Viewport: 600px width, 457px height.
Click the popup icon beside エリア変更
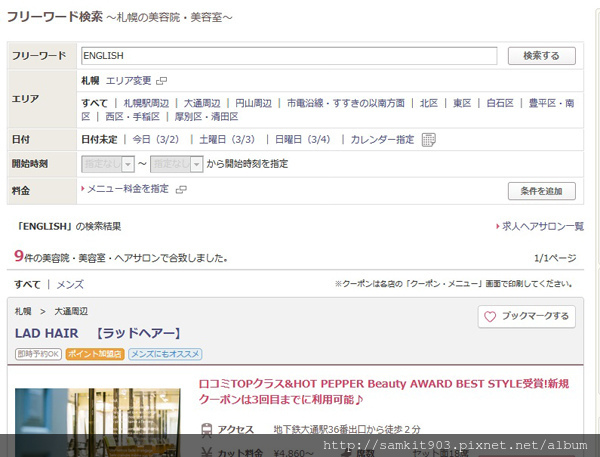pos(161,81)
